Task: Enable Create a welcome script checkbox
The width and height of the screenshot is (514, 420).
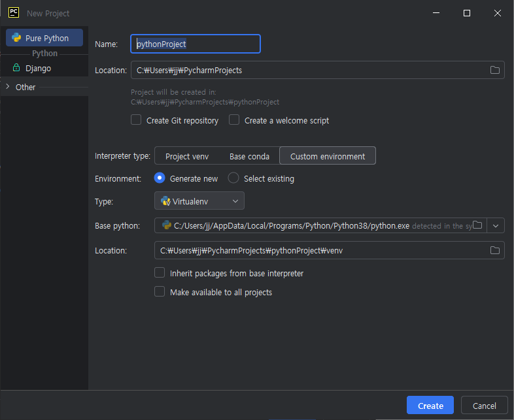Action: (x=234, y=120)
